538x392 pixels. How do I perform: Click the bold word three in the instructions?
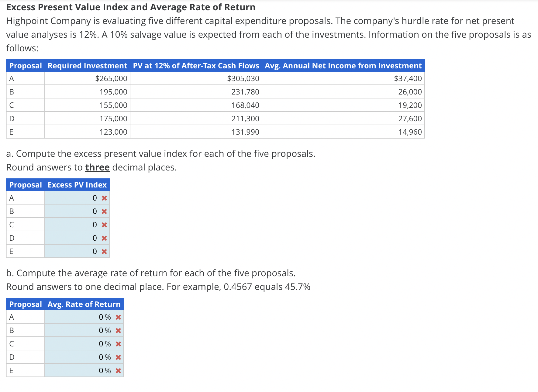point(97,167)
